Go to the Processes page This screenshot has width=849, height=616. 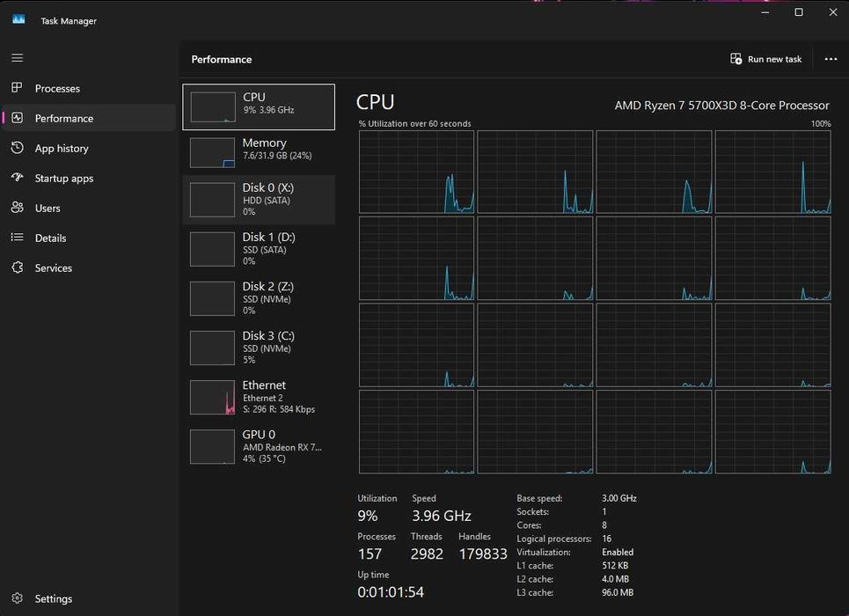tap(90, 88)
